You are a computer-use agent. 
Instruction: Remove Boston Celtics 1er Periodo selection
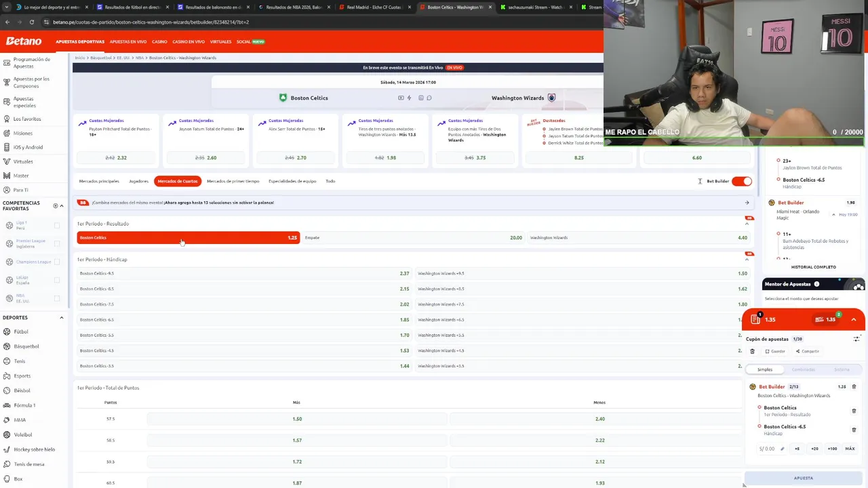point(854,411)
